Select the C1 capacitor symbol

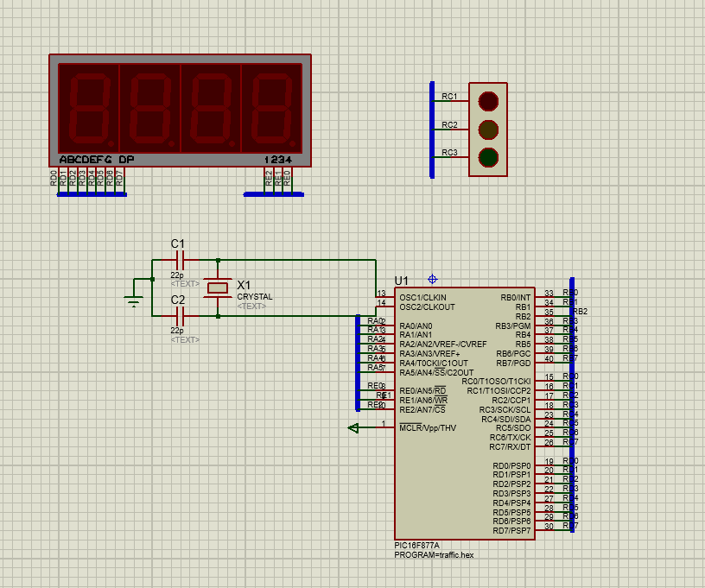tap(181, 260)
